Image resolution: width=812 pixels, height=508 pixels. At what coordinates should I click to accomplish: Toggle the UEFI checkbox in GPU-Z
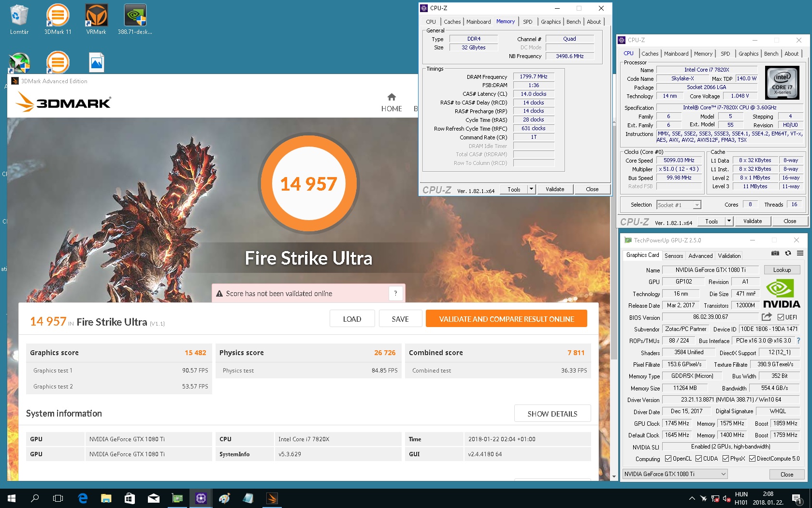781,317
